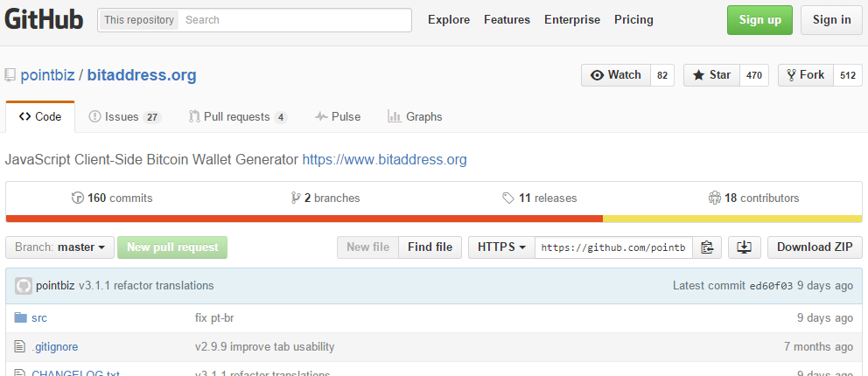Fork the bitaddress.org repository
This screenshot has height=376, width=868.
click(x=805, y=75)
